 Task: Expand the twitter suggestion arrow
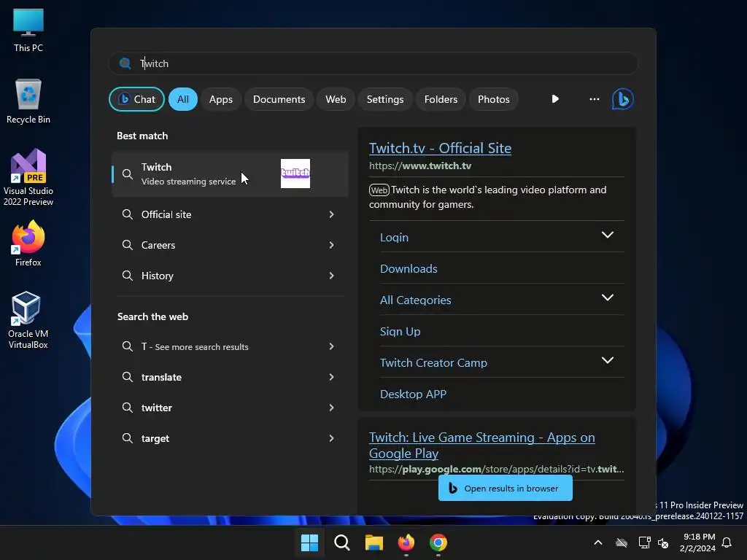(332, 408)
